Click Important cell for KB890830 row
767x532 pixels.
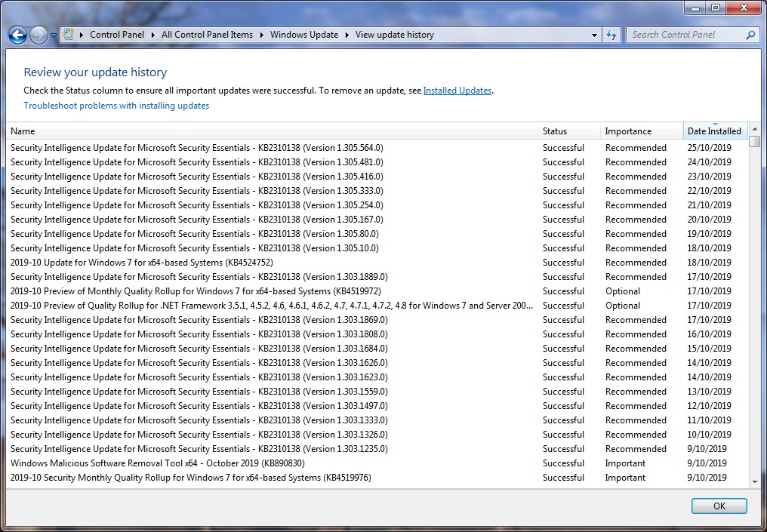(x=625, y=463)
